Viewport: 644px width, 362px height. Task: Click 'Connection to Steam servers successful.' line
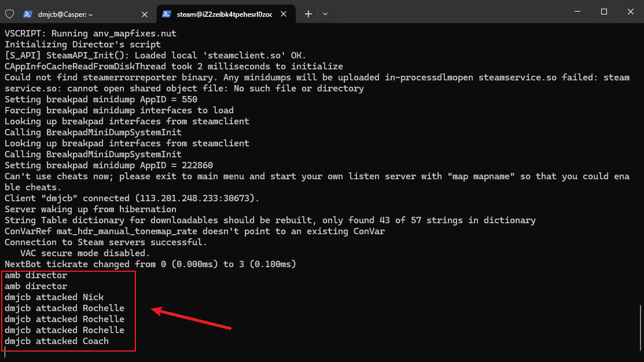[106, 242]
